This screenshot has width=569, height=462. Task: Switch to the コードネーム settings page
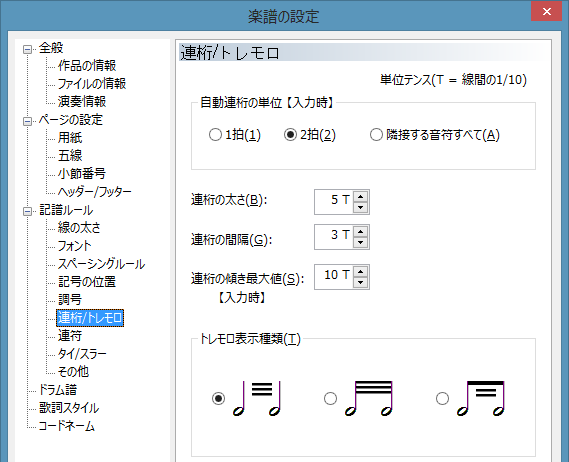point(67,426)
